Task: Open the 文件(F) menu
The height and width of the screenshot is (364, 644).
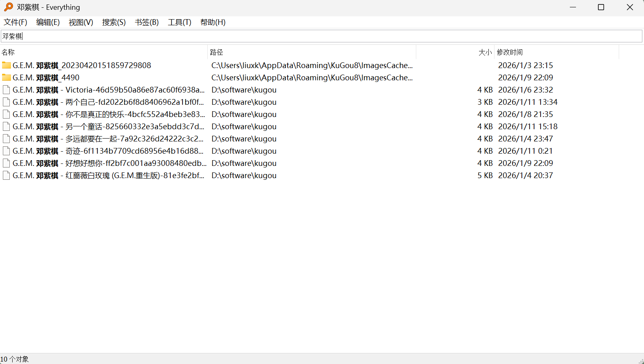Action: [x=15, y=22]
